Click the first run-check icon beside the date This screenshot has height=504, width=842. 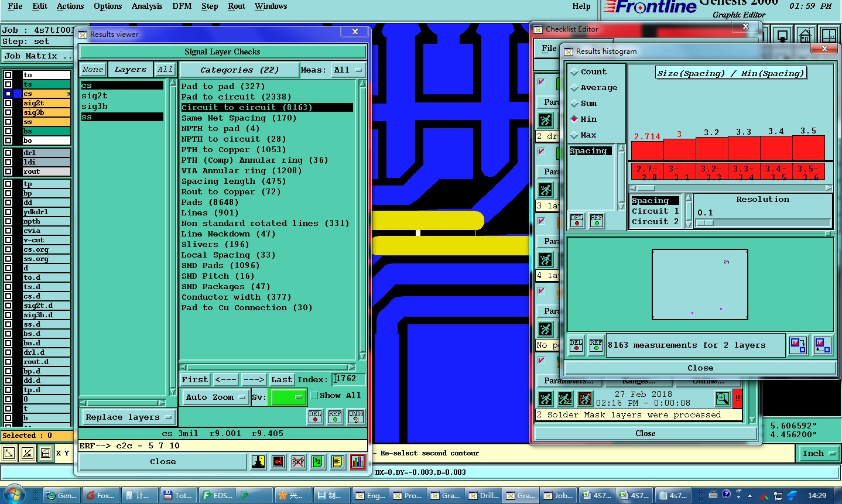pyautogui.click(x=545, y=399)
